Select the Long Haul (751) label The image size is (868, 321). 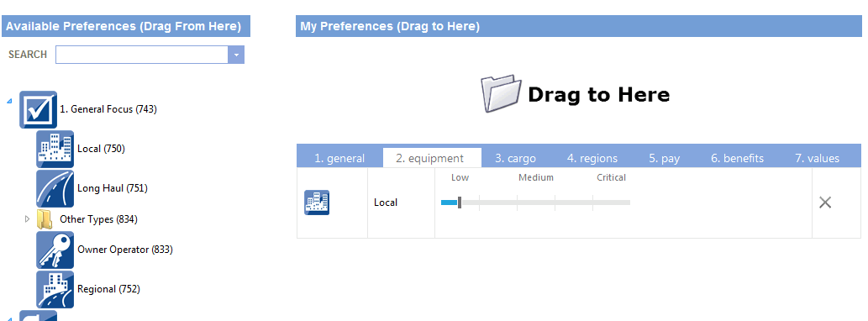[x=113, y=188]
